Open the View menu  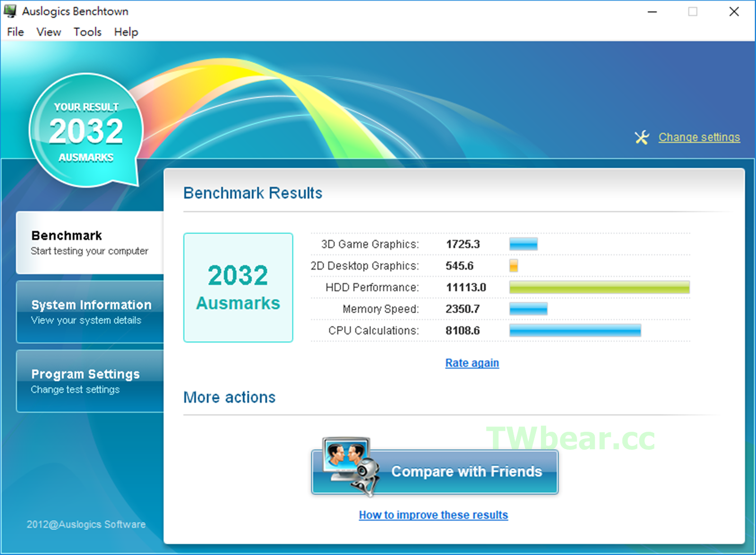[49, 32]
